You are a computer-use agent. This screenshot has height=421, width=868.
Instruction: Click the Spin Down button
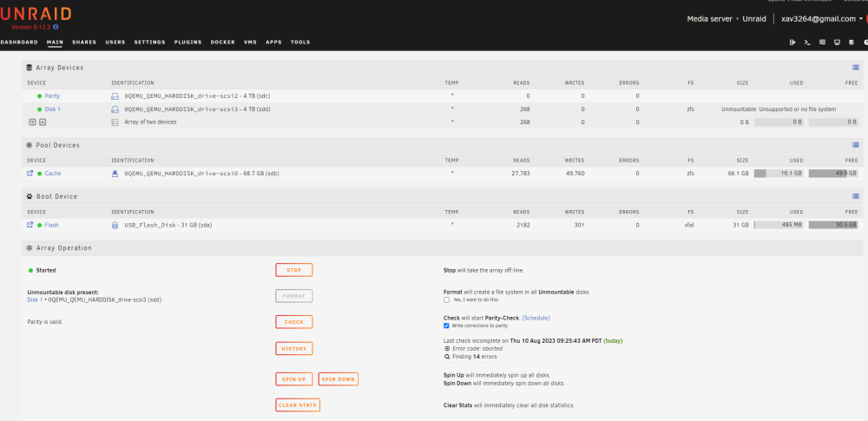339,378
